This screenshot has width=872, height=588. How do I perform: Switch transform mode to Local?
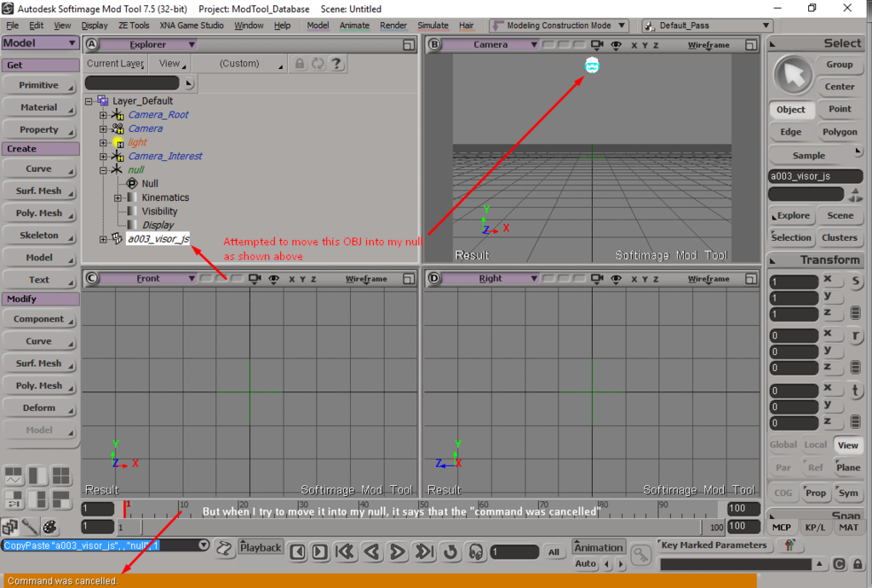click(815, 444)
